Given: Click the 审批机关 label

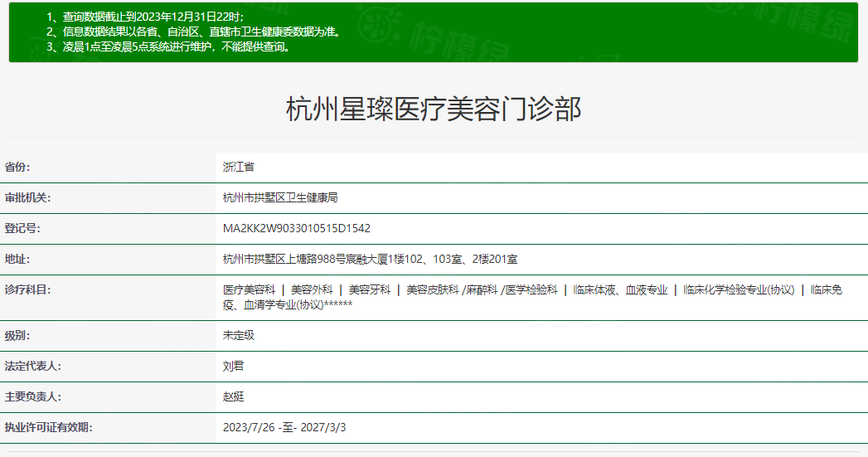Looking at the screenshot, I should (28, 197).
